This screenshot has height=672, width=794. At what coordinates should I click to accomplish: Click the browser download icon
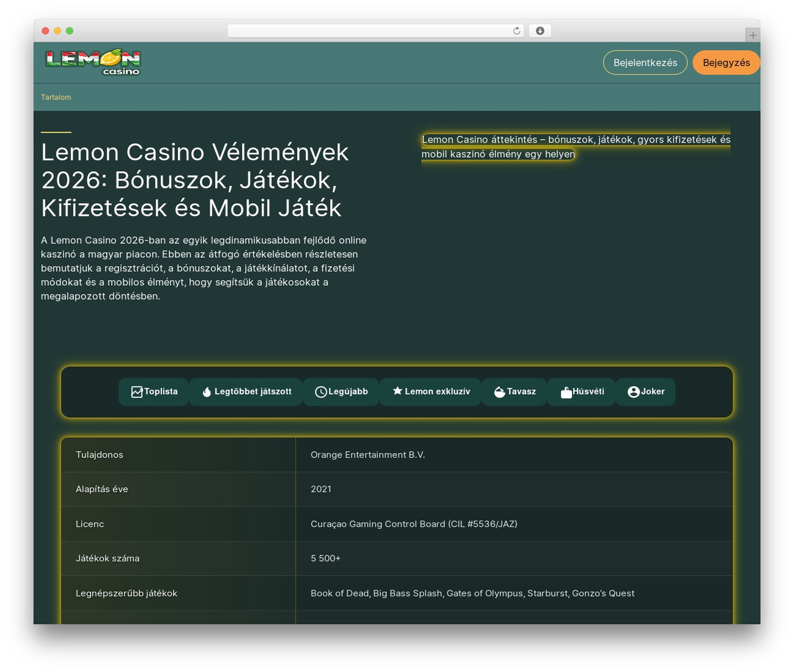point(540,31)
